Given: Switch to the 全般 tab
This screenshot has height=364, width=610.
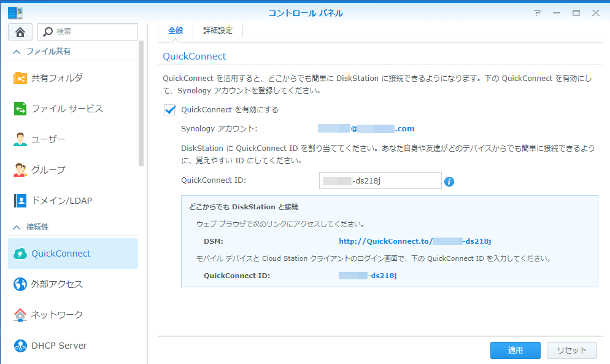Looking at the screenshot, I should point(176,30).
